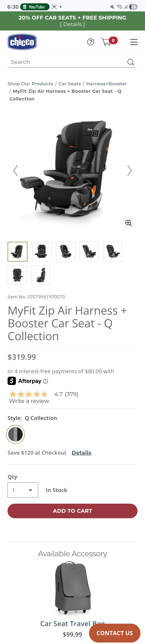Open Save $120 Details link
This screenshot has height=644, width=145.
point(81,453)
